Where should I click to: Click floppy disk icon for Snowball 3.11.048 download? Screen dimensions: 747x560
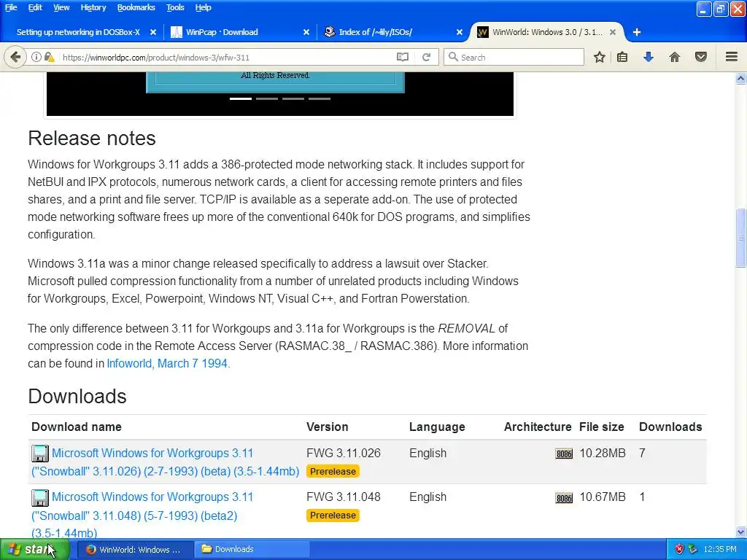pos(40,497)
